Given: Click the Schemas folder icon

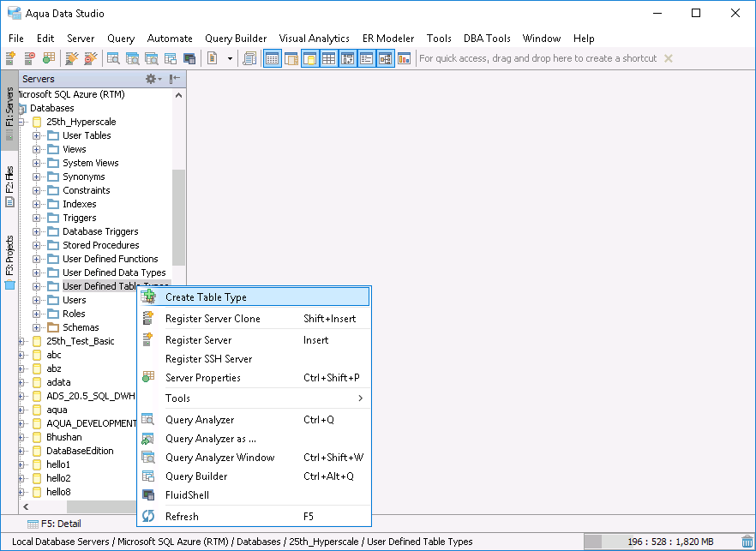Looking at the screenshot, I should tap(53, 327).
